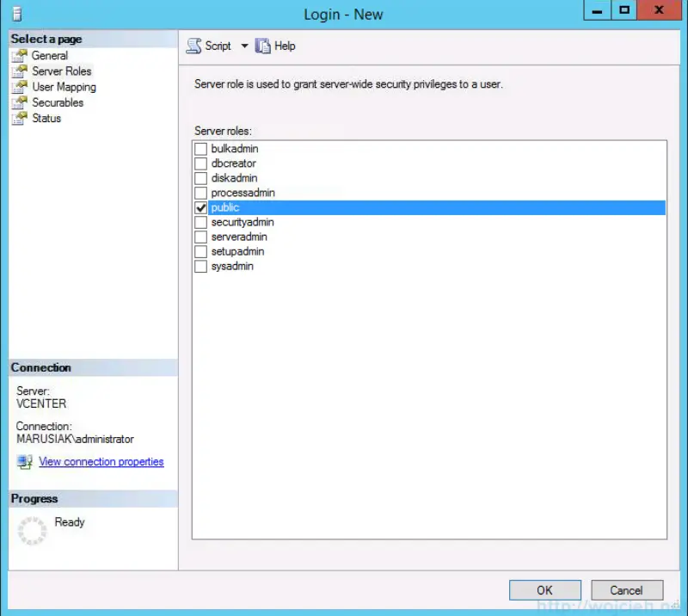Highlight the serveradmin list entry
Image resolution: width=688 pixels, height=616 pixels.
tap(239, 237)
